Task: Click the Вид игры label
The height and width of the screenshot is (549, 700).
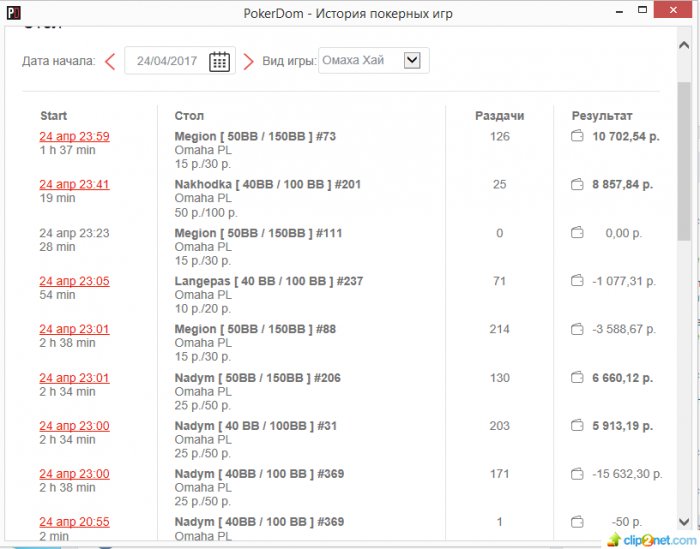Action: [289, 61]
